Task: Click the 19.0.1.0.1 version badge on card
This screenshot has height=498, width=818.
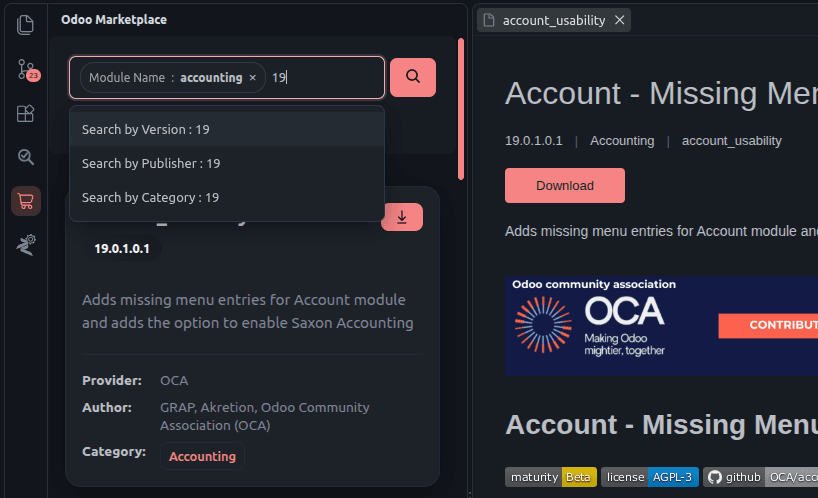Action: (122, 249)
